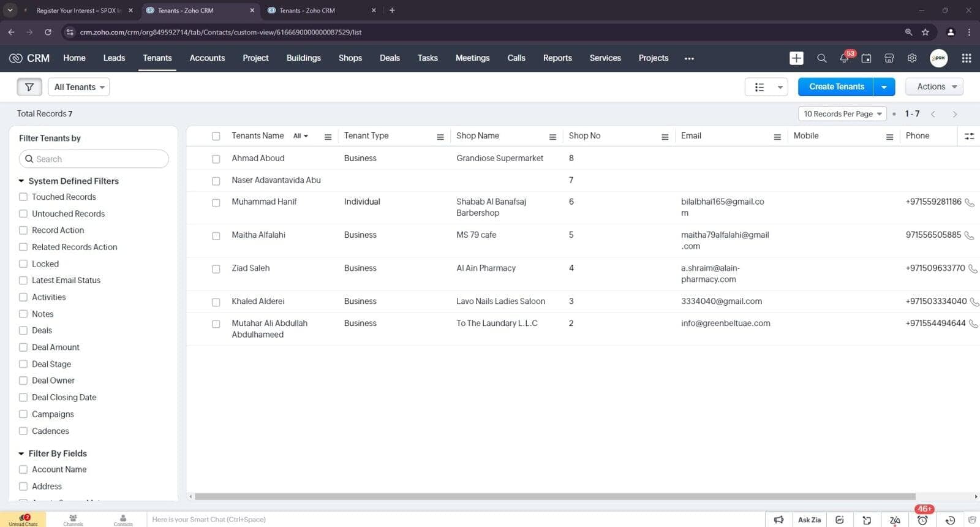This screenshot has height=527, width=980.
Task: Click the Create Tenants button
Action: point(836,87)
